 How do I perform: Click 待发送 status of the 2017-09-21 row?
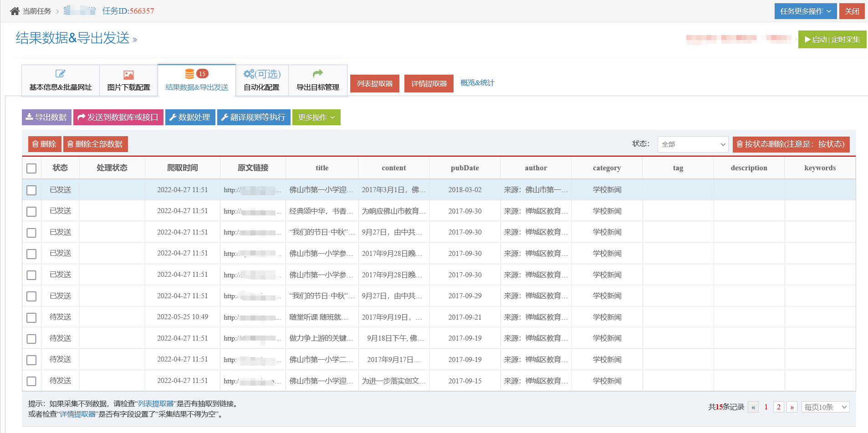click(x=61, y=317)
